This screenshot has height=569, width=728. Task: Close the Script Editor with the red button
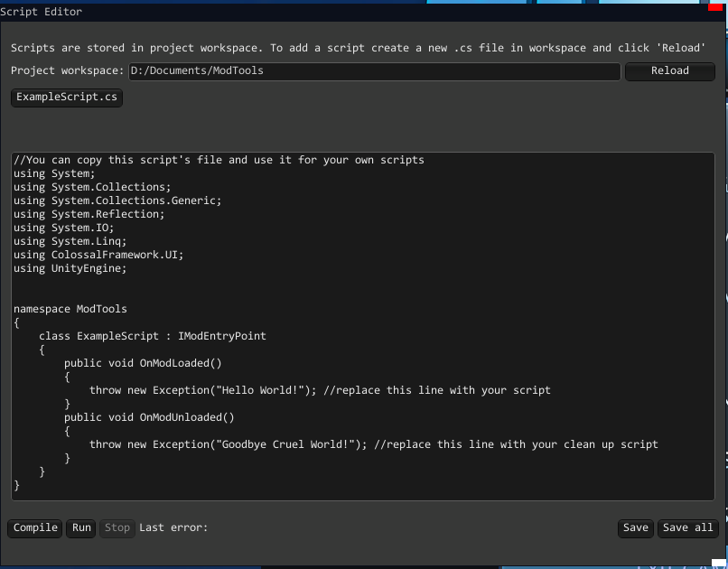point(714,5)
